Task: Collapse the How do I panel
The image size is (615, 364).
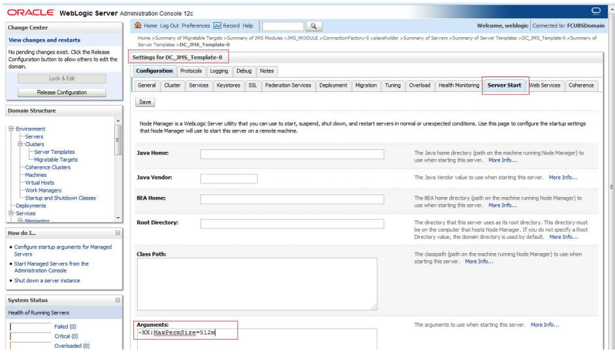Action: tap(118, 233)
